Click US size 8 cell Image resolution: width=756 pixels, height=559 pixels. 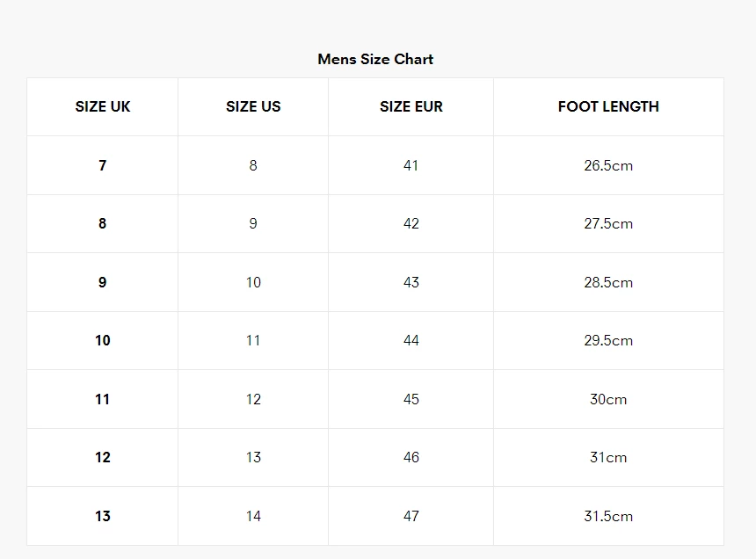[x=253, y=165]
